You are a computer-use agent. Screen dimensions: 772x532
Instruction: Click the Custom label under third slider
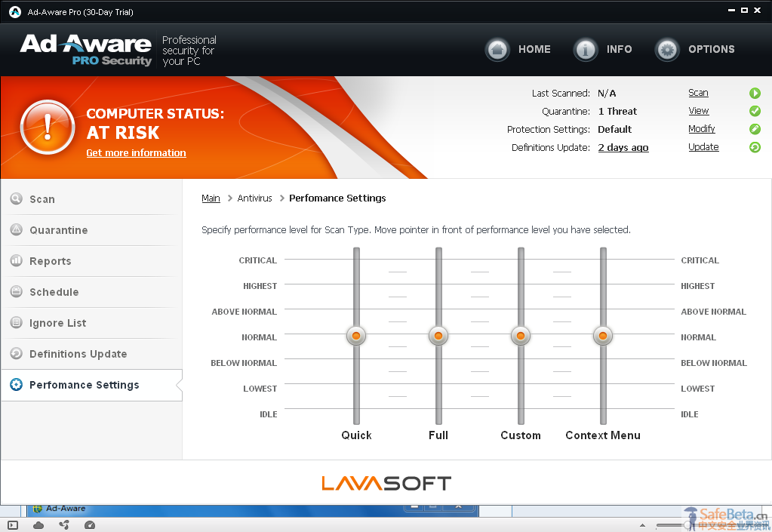tap(521, 435)
